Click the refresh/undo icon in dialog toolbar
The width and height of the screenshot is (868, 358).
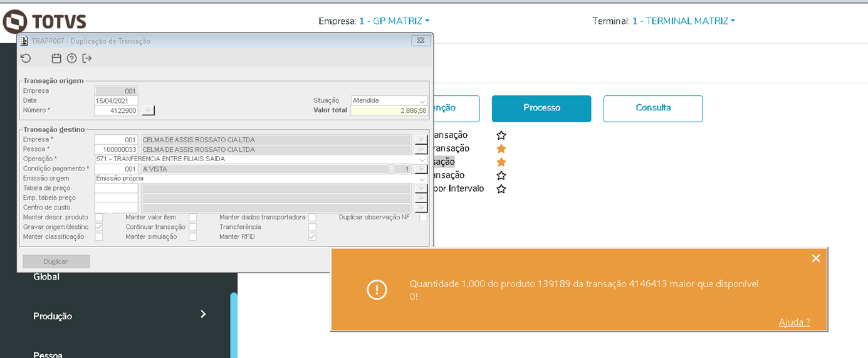(26, 58)
